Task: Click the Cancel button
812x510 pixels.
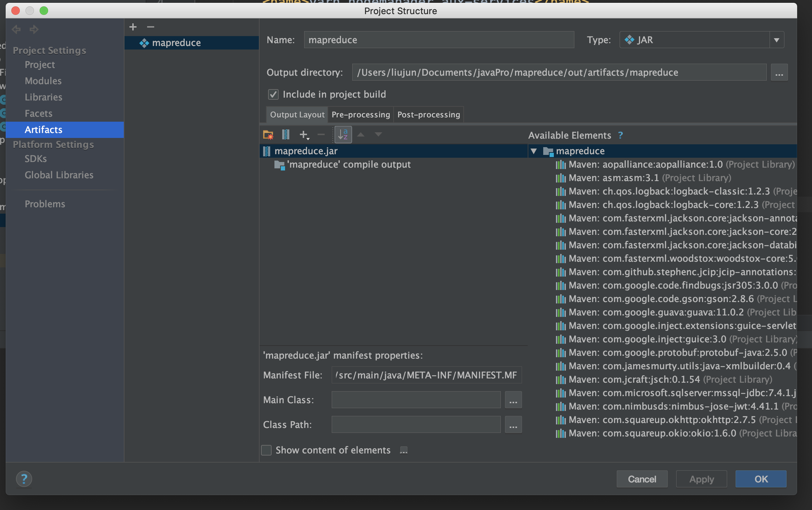Action: tap(642, 479)
